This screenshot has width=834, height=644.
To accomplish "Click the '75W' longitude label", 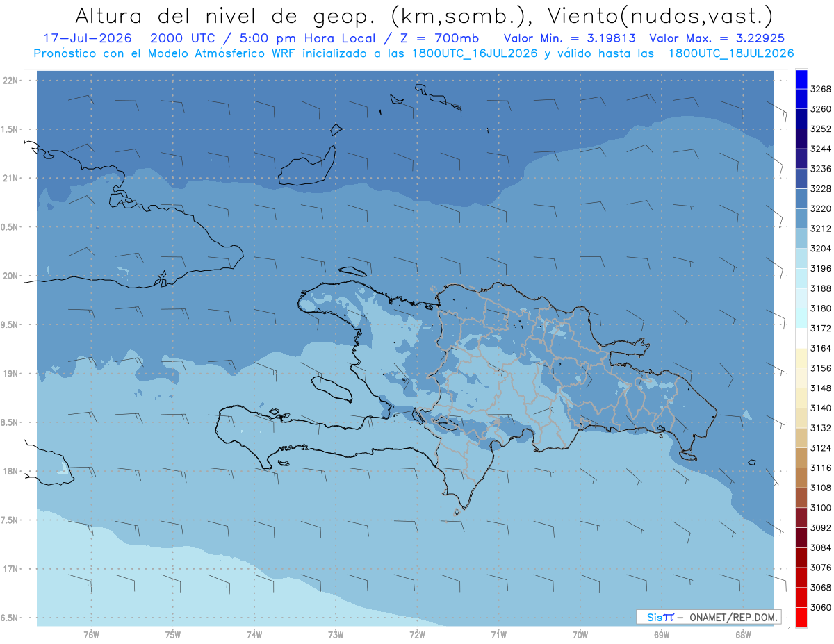I will point(173,635).
